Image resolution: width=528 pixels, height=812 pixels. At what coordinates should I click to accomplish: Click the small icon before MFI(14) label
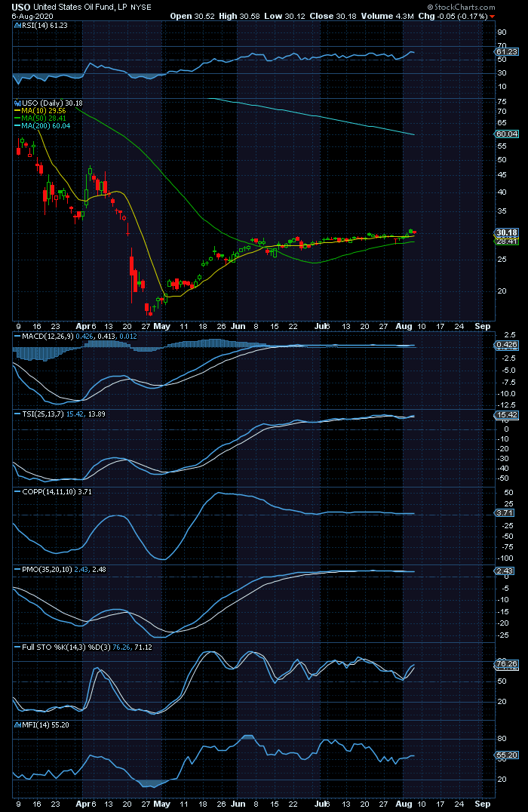click(17, 725)
